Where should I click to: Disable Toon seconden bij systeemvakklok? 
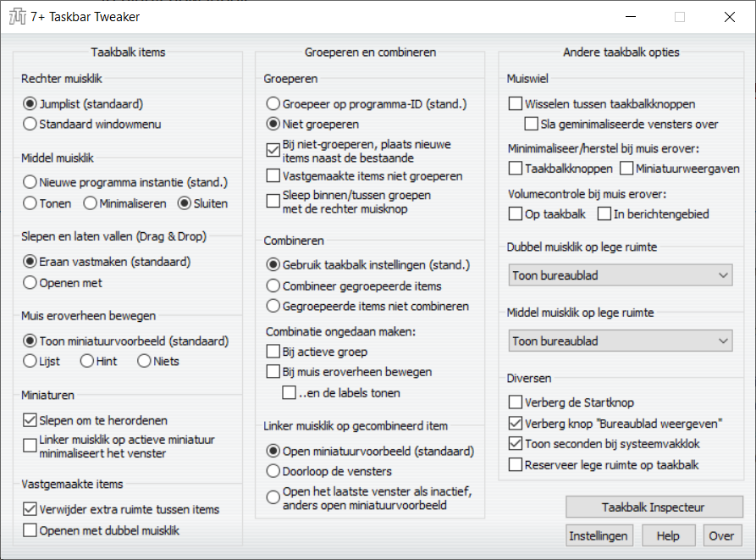pos(516,444)
